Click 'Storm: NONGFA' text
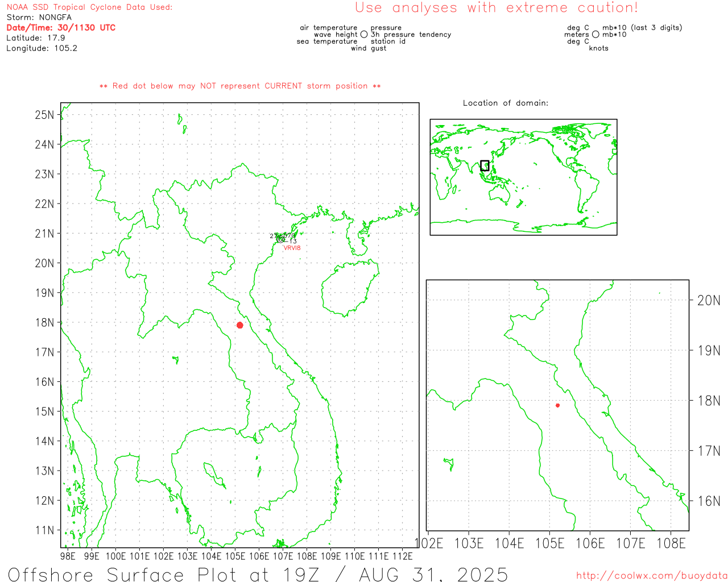Screen dimensions: 728x582 click(x=39, y=17)
